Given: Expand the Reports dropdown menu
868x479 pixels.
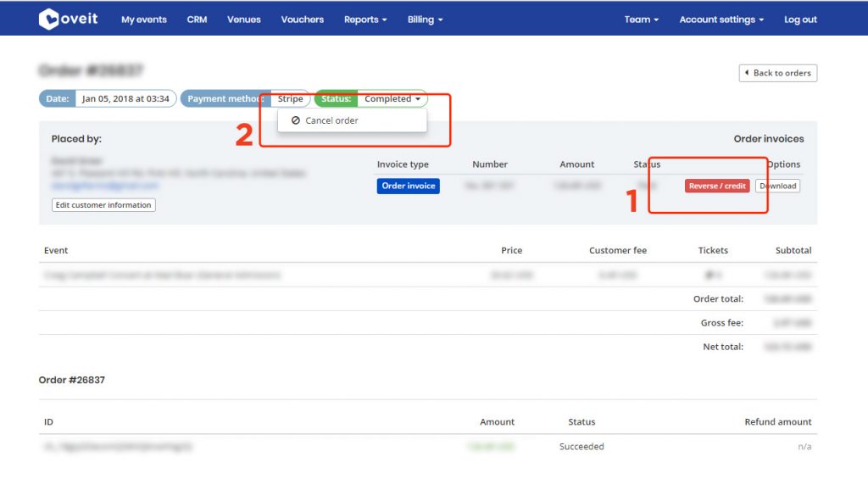Looking at the screenshot, I should tap(365, 19).
